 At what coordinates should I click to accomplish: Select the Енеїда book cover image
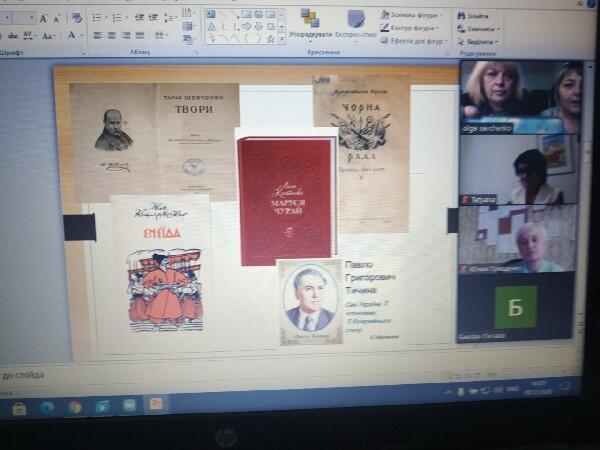[161, 264]
